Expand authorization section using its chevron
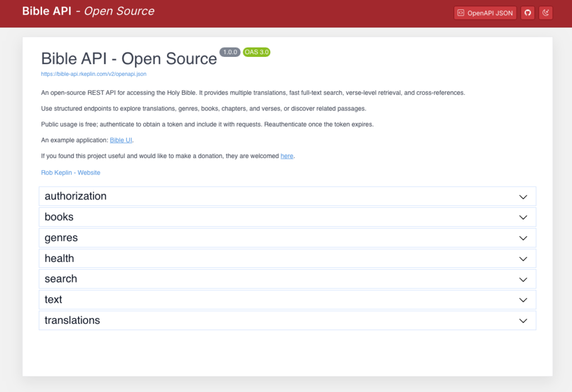 point(523,197)
